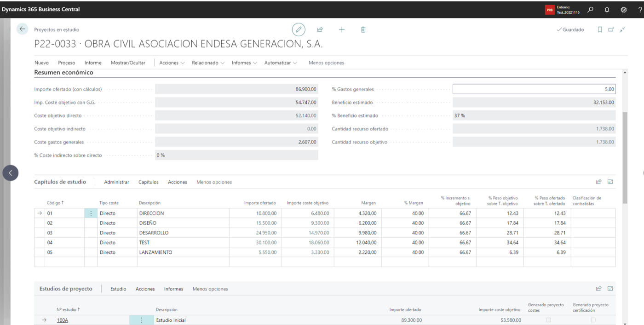Viewport: 644px width, 325px height.
Task: Click Importe coste objetivo 14.970,00 cell
Action: [308, 233]
